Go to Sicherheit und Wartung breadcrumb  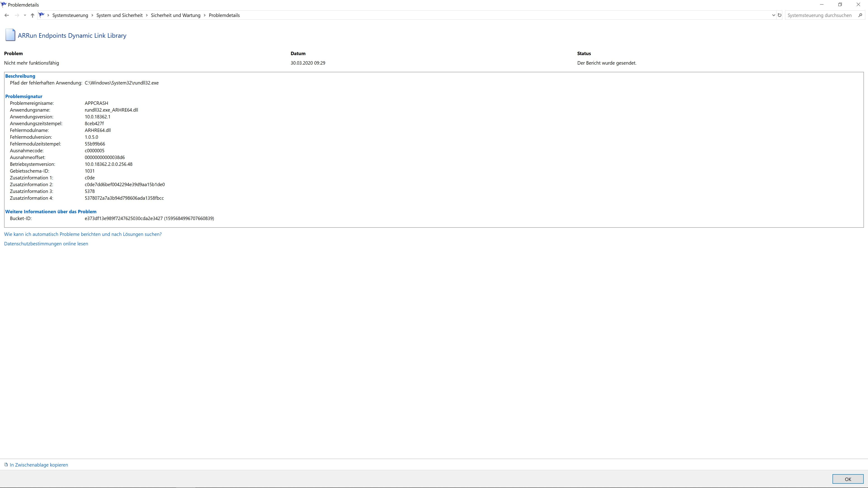(176, 15)
